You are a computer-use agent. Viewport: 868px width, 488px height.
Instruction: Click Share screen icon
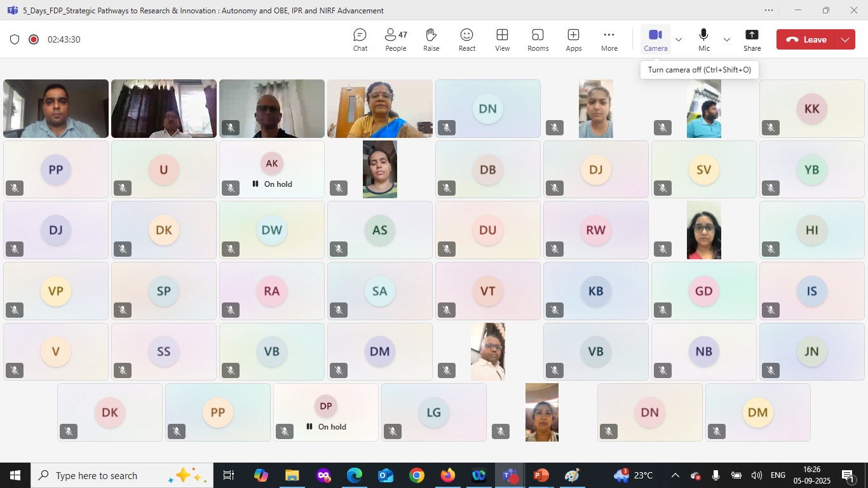point(752,39)
